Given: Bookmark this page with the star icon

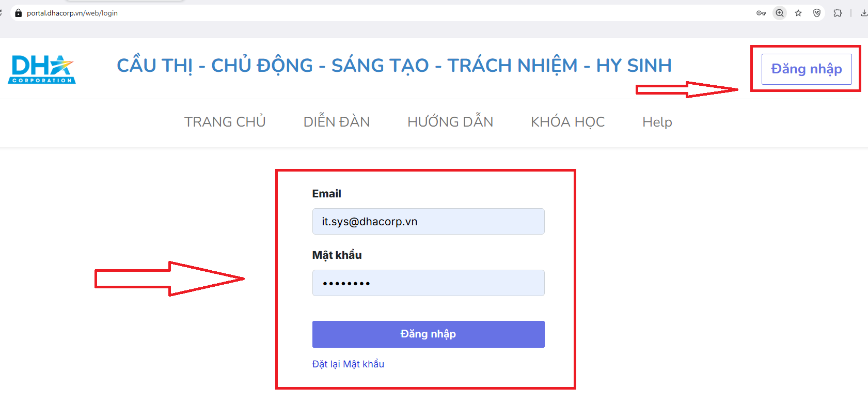Looking at the screenshot, I should coord(798,13).
